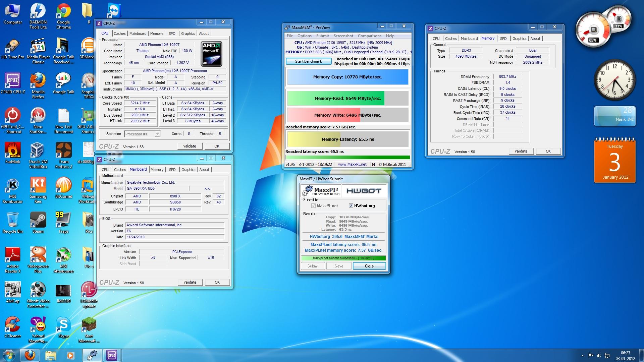644x362 pixels.
Task: Open the www.MaxxPI.net link
Action: (x=352, y=165)
